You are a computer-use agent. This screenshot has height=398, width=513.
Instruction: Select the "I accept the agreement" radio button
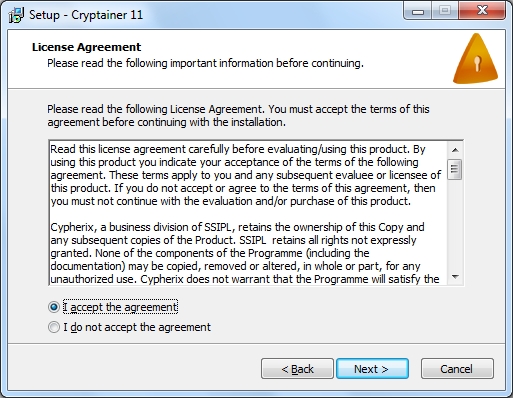pos(54,307)
